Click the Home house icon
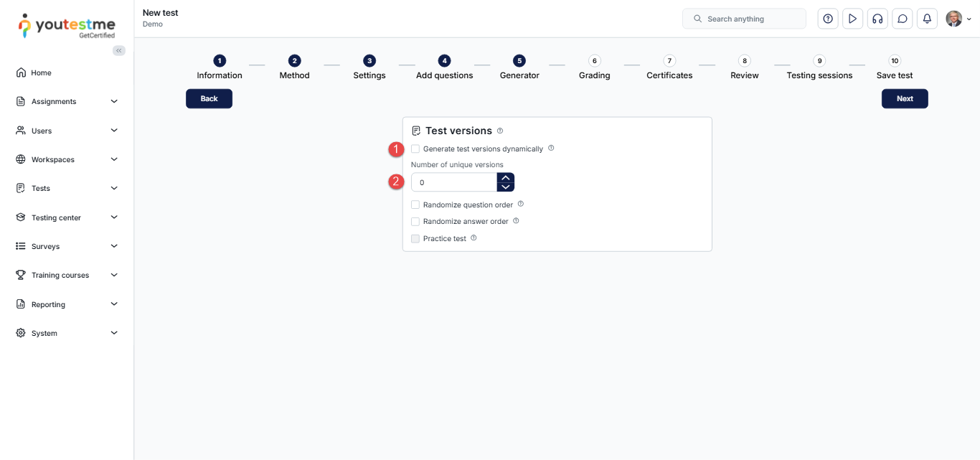The height and width of the screenshot is (460, 980). (x=21, y=72)
